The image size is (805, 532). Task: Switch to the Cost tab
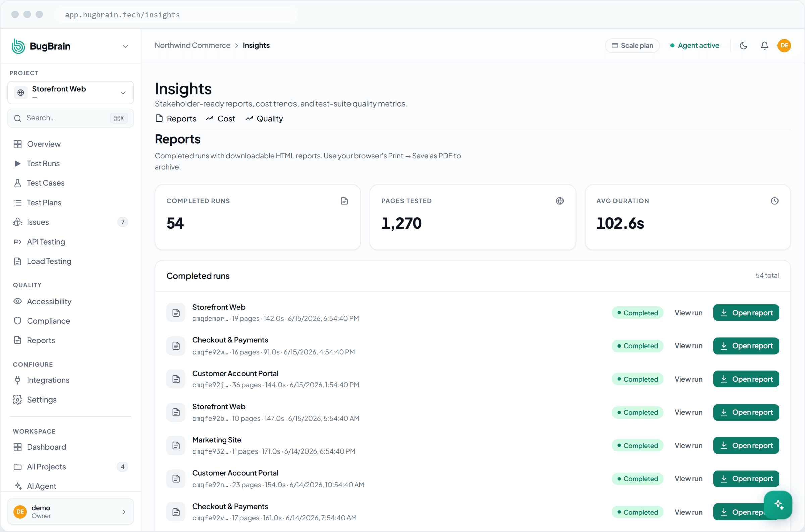coord(220,119)
